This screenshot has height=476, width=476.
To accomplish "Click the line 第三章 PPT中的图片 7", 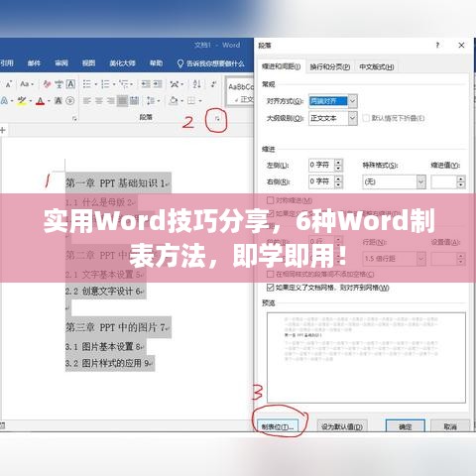I will click(118, 327).
